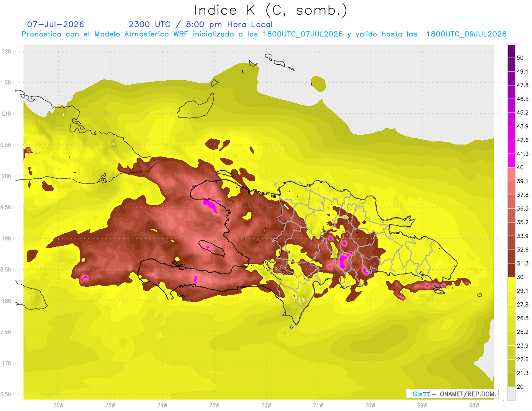Image resolution: width=532 pixels, height=411 pixels.
Task: Click the colorbar value 27.8
Action: click(522, 305)
